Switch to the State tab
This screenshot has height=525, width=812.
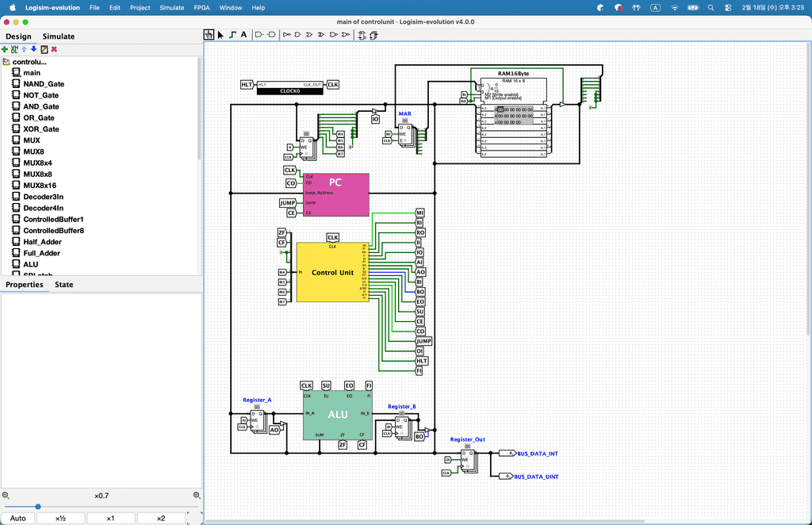(x=63, y=285)
